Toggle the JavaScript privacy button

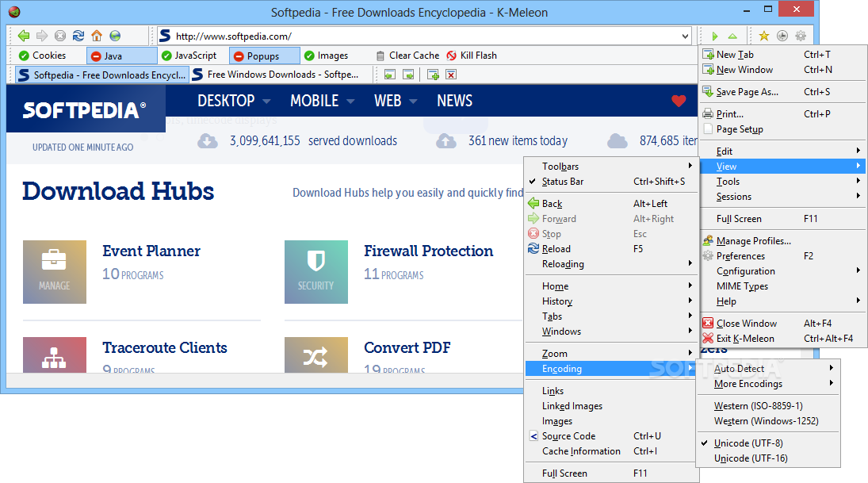tap(189, 56)
